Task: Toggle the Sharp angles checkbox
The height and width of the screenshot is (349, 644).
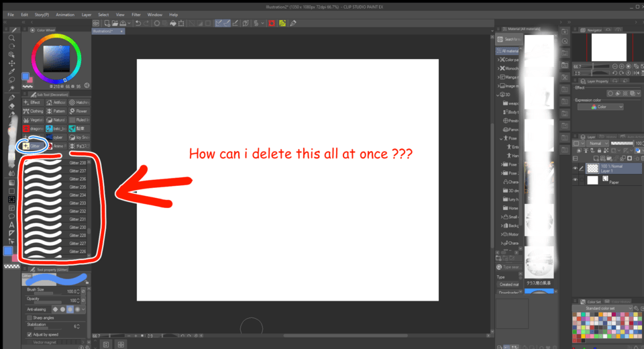Action: tap(30, 317)
